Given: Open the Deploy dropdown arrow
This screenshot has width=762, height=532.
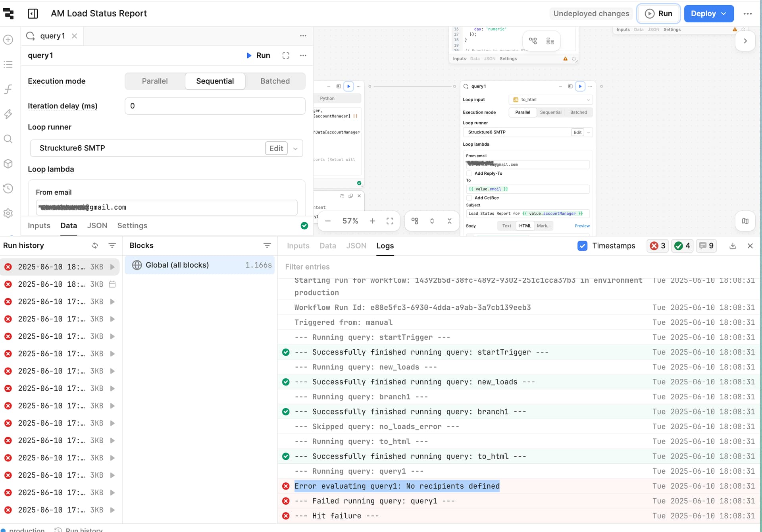Looking at the screenshot, I should point(724,13).
